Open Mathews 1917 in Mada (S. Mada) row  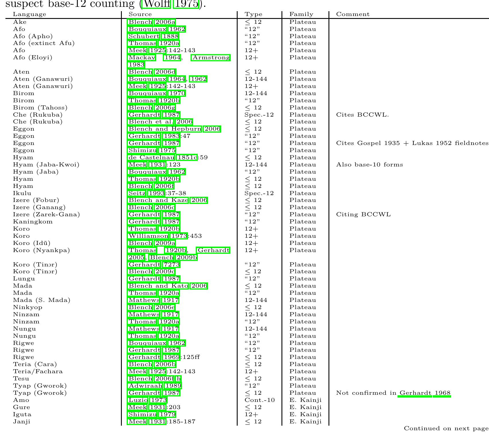(x=153, y=300)
